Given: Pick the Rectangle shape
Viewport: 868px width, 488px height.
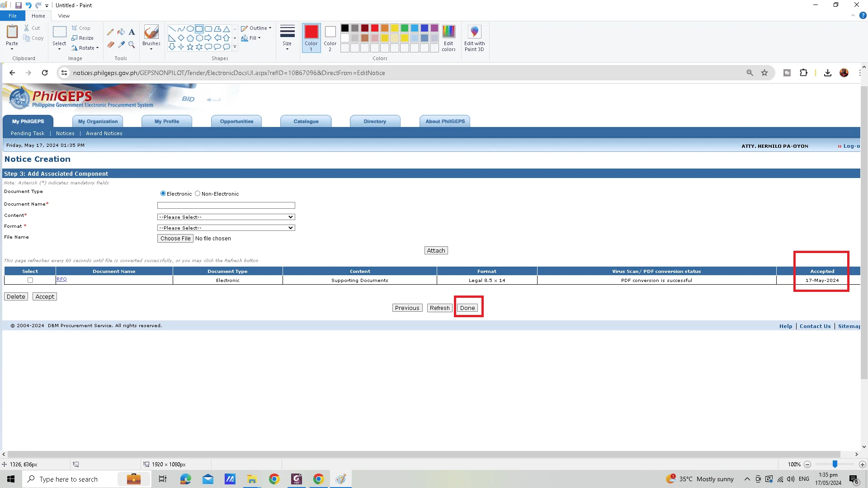Looking at the screenshot, I should (x=199, y=28).
